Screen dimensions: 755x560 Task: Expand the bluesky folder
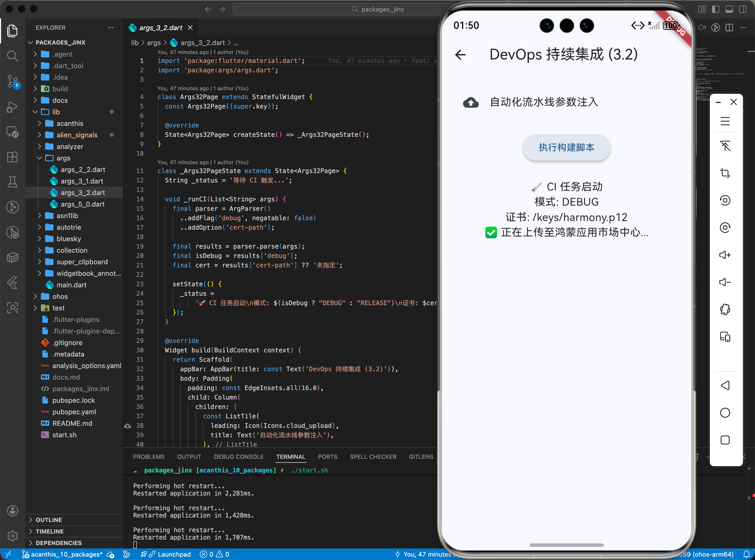69,239
